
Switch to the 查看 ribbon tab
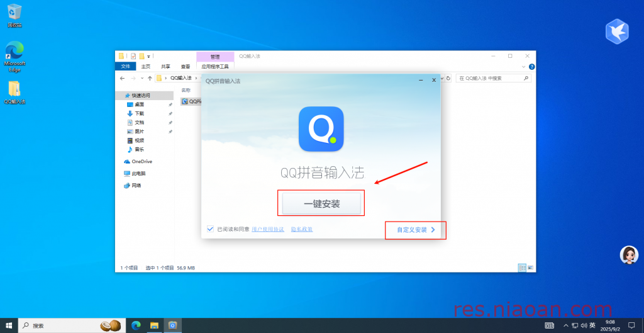tap(186, 66)
